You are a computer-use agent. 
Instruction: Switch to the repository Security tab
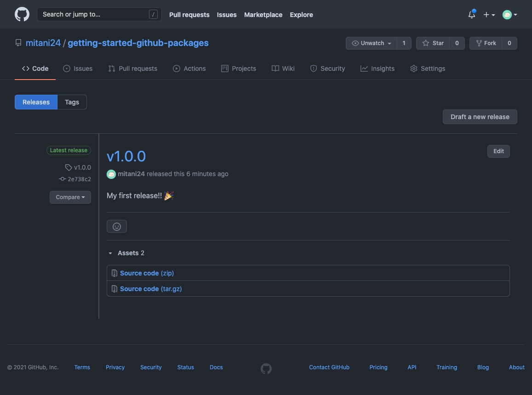(327, 69)
